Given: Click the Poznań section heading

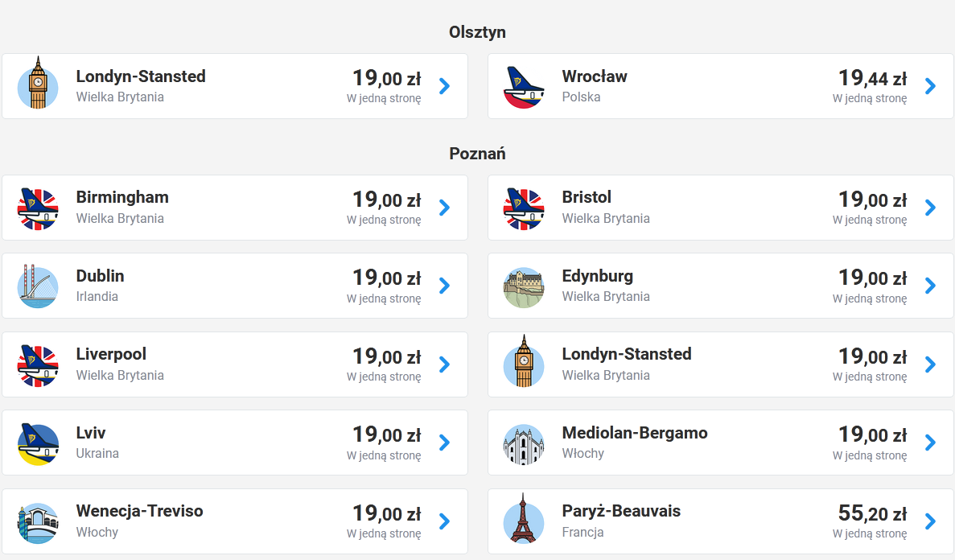Looking at the screenshot, I should (x=478, y=154).
